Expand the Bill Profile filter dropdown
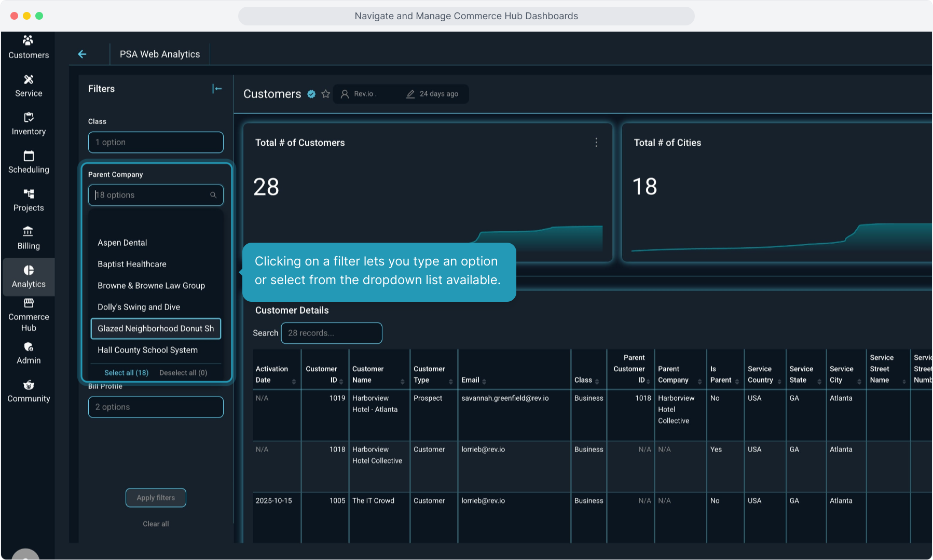 [156, 407]
